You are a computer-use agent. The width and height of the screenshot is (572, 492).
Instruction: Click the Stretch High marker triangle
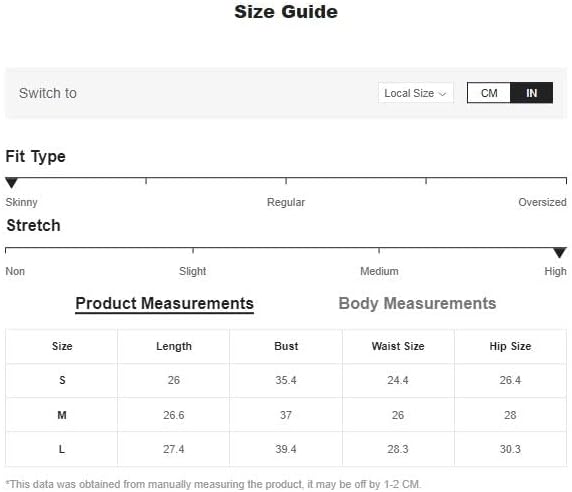coord(560,252)
